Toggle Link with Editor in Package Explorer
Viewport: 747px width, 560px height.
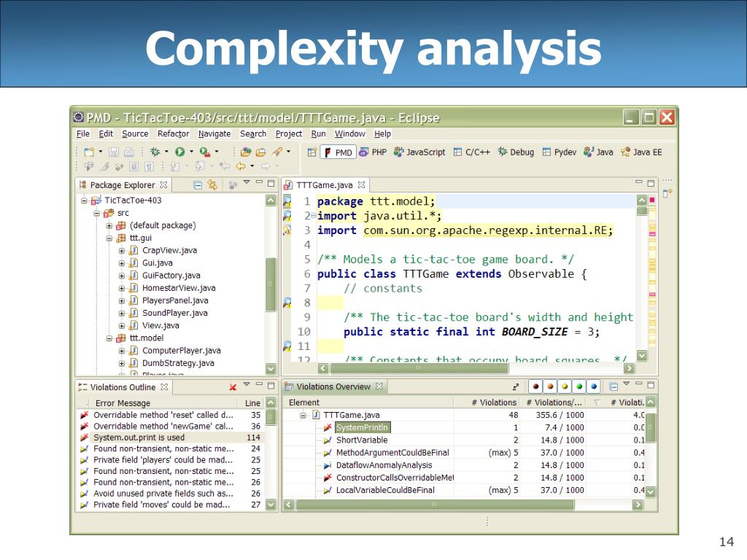[212, 184]
